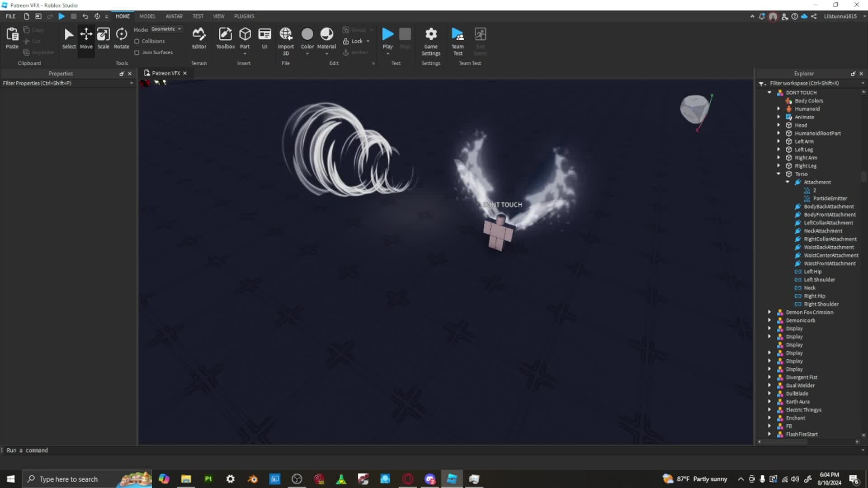
Task: Switch to the MODEL ribbon tab
Action: (x=147, y=16)
